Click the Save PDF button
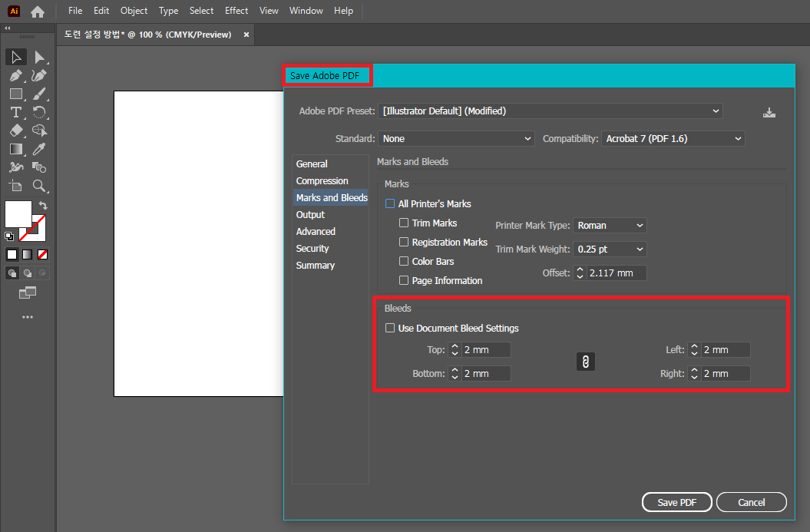 tap(676, 502)
